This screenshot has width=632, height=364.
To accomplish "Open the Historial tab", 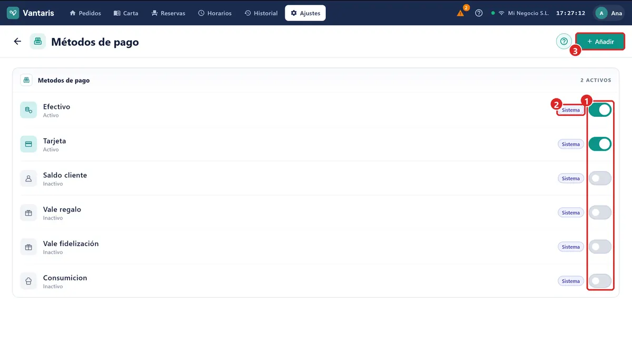I will click(261, 13).
